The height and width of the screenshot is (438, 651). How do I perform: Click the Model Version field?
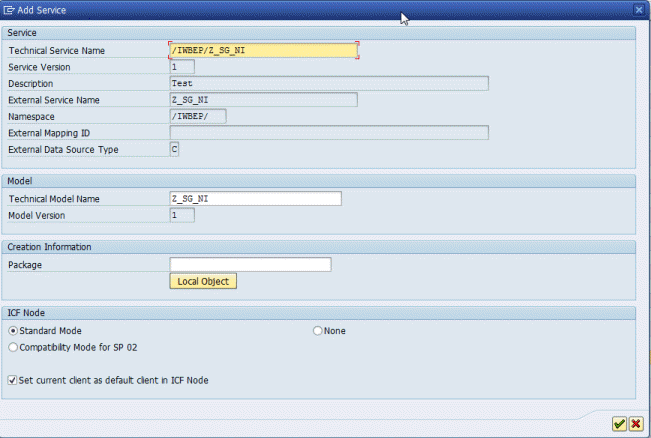click(182, 215)
